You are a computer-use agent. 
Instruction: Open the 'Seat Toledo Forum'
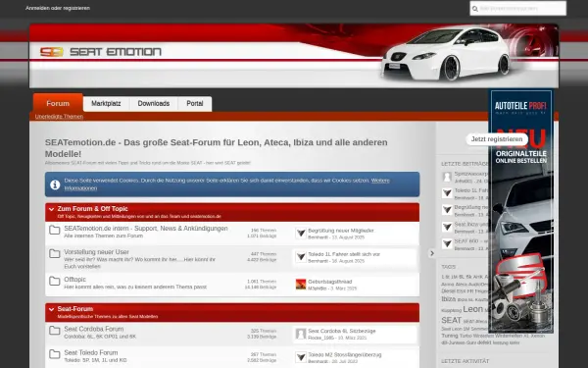point(91,352)
